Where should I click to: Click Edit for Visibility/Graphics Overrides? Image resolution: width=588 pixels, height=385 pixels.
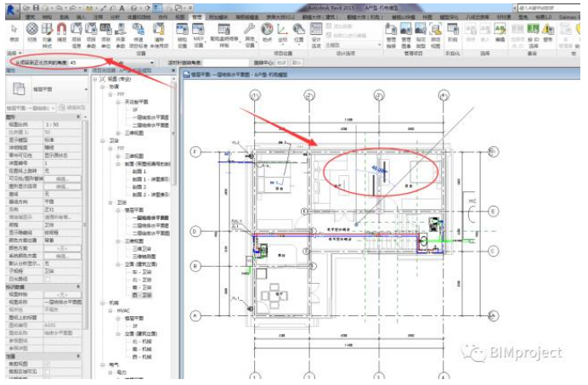[62, 178]
